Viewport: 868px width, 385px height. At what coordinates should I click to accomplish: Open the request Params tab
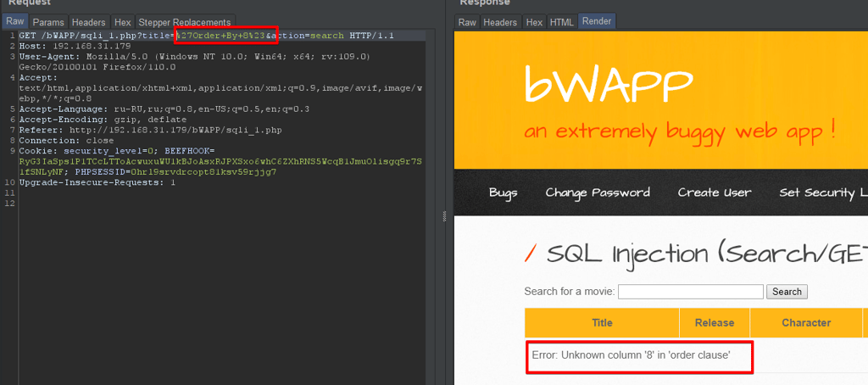point(48,22)
